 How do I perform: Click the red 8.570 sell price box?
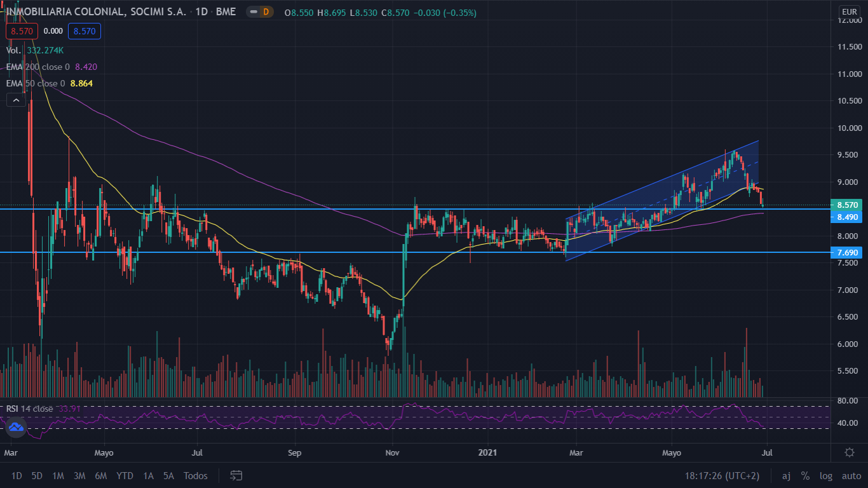coord(22,30)
